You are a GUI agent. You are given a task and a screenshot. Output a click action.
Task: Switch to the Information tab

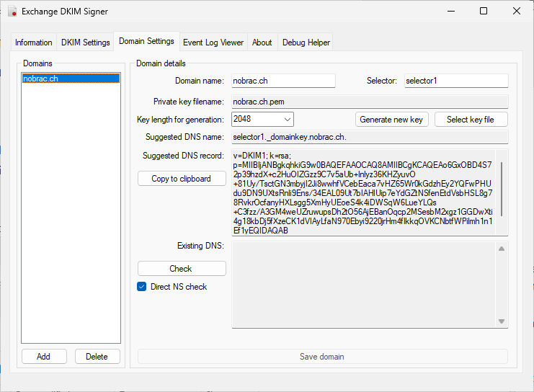(34, 43)
